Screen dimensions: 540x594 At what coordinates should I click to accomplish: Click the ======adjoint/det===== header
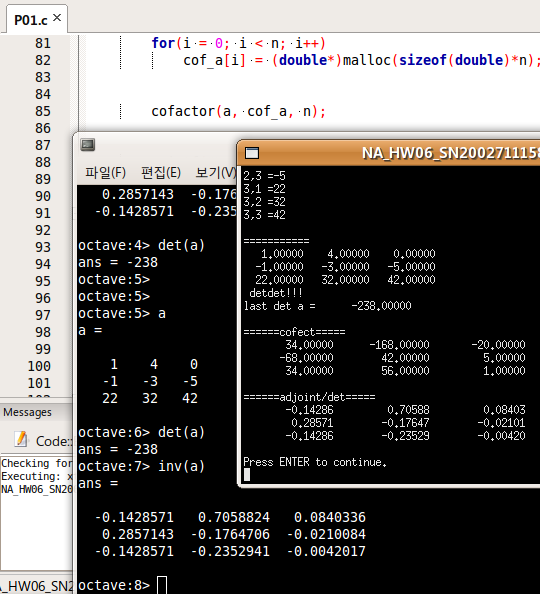click(x=309, y=397)
